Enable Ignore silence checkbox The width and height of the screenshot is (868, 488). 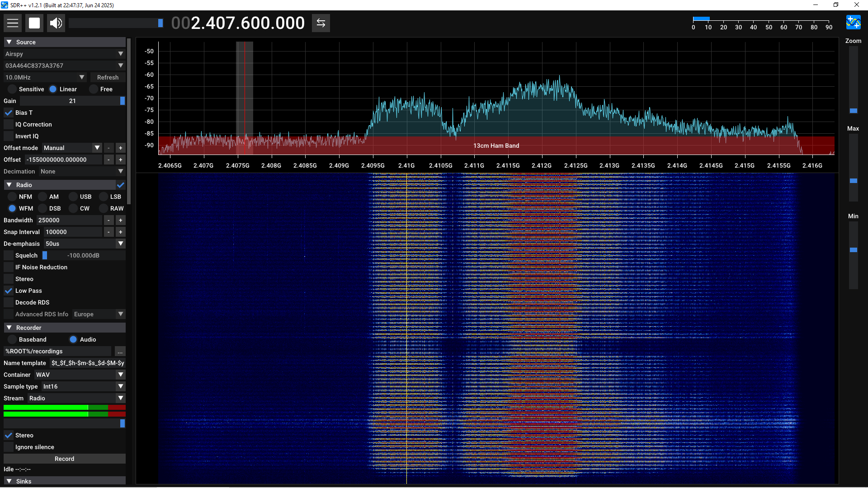pyautogui.click(x=9, y=447)
